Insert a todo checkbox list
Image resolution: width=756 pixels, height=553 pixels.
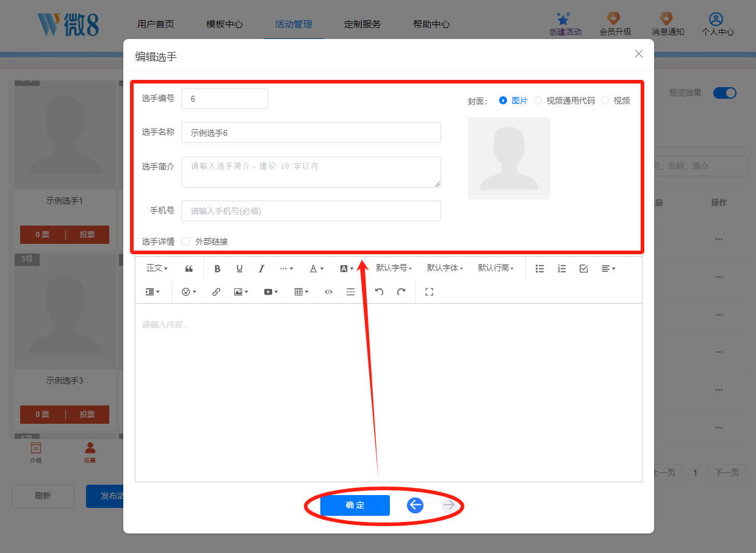(x=583, y=268)
